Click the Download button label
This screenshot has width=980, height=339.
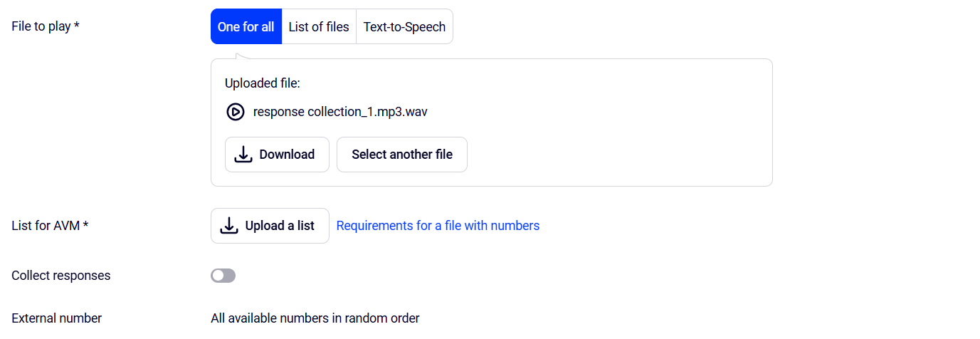[x=287, y=155]
